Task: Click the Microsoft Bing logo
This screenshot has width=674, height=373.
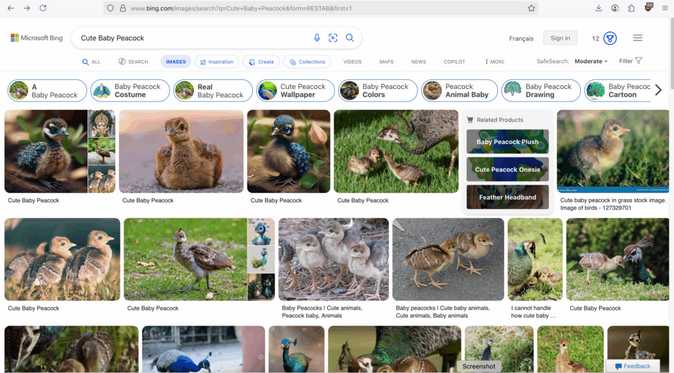Action: click(x=37, y=38)
